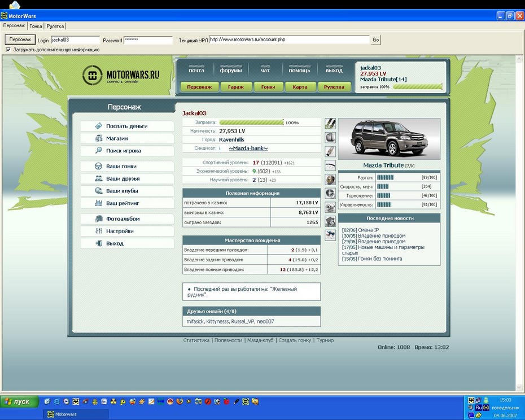Image resolution: width=525 pixels, height=420 pixels.
Task: Open the Пуск start menu
Action: 19,401
